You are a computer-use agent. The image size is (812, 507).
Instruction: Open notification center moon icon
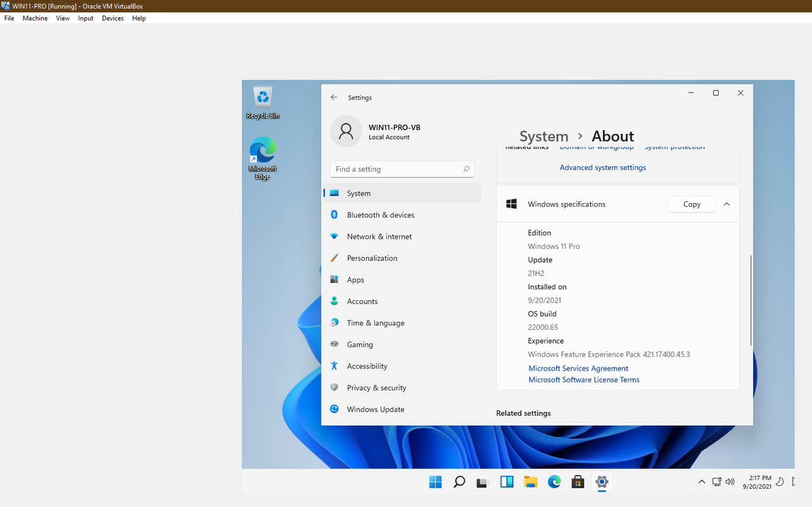click(x=781, y=482)
